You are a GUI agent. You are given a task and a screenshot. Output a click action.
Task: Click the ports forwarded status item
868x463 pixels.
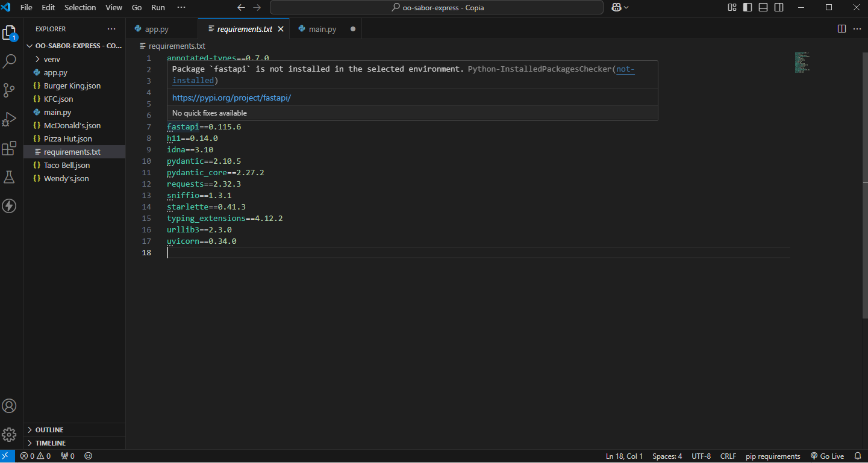(x=67, y=456)
